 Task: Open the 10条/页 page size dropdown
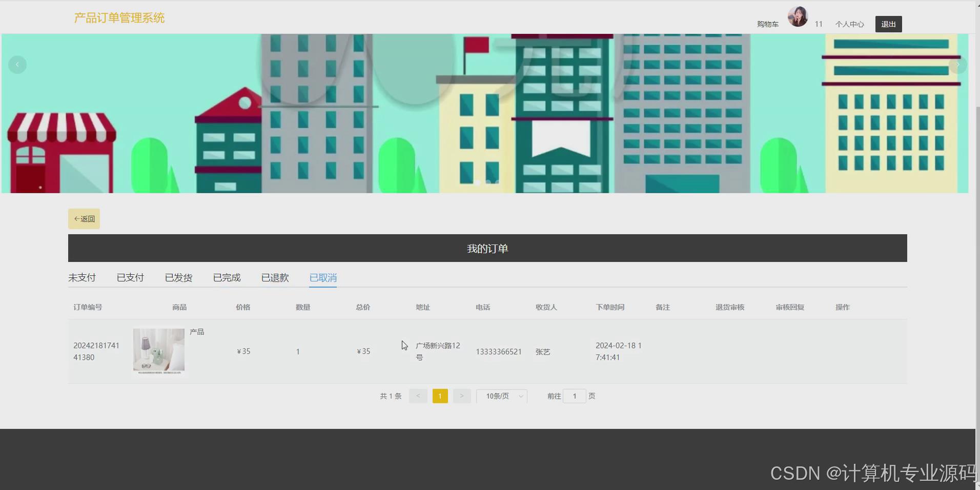pos(502,396)
